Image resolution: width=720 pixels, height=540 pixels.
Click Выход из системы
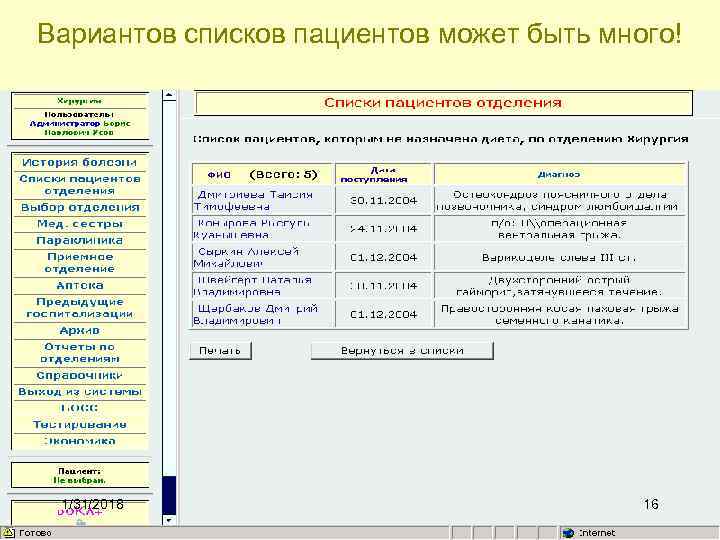[x=80, y=392]
